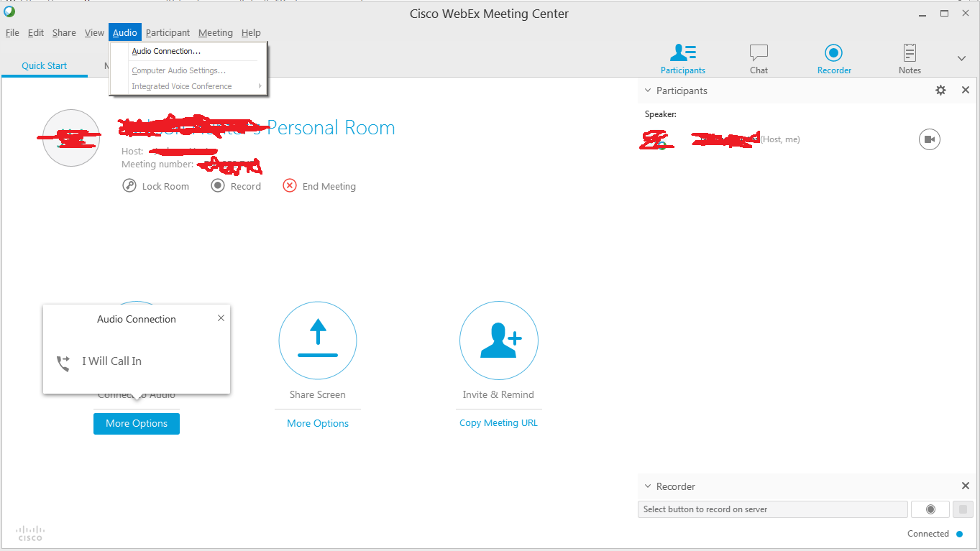Select Audio Connection... menu entry

click(166, 51)
